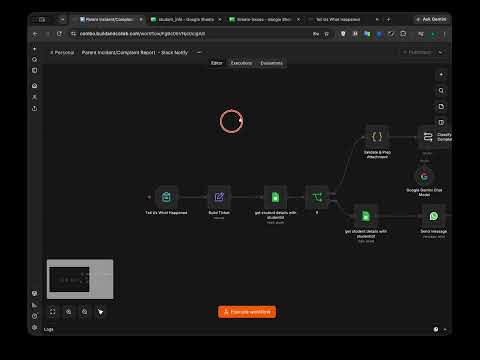Open browser three-dot menu

[x=445, y=34]
